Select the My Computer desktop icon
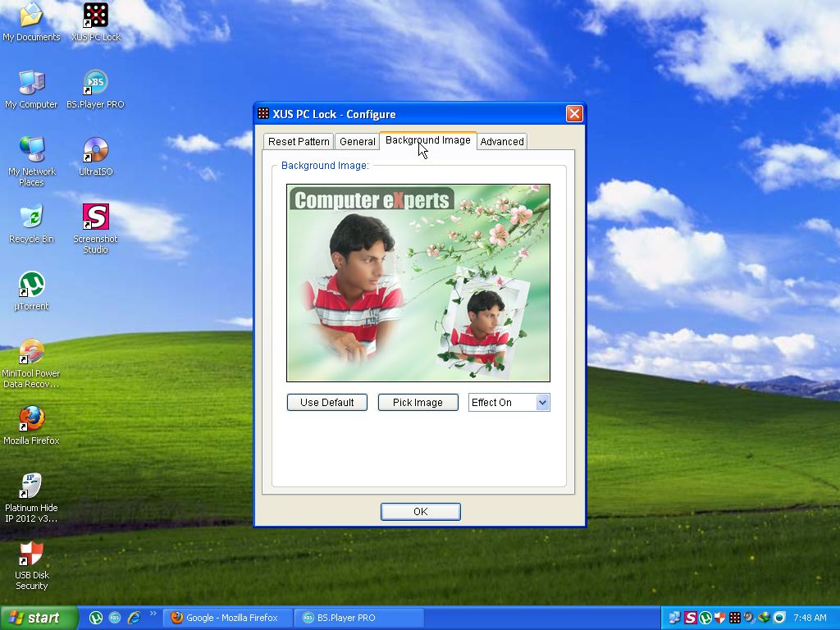The height and width of the screenshot is (630, 840). point(31,89)
